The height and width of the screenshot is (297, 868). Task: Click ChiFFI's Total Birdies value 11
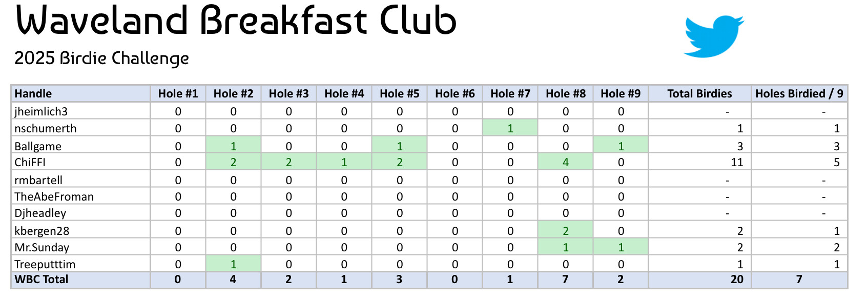737,162
